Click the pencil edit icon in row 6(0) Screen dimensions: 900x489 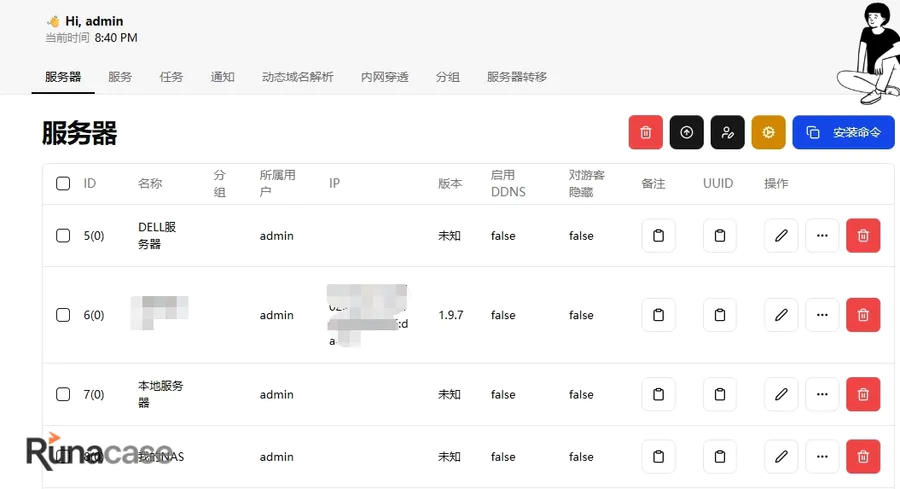tap(781, 315)
